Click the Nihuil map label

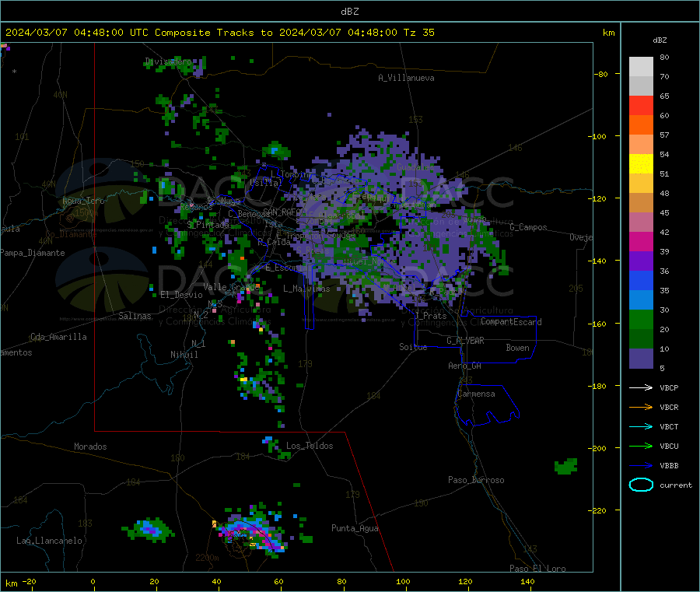click(184, 355)
